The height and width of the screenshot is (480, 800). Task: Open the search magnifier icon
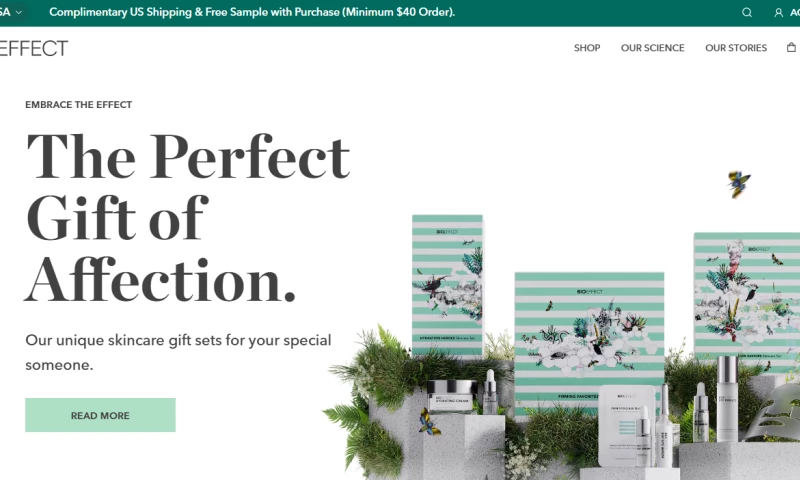tap(746, 12)
